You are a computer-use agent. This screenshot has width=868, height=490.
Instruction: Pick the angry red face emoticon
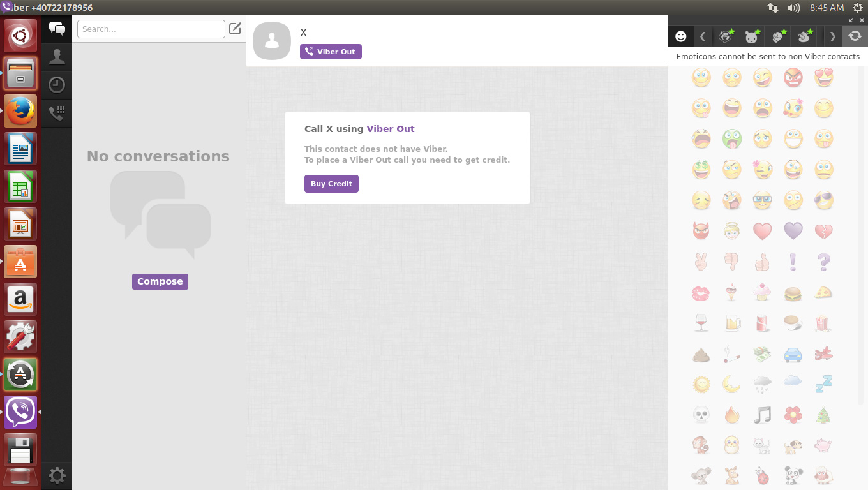pos(793,78)
